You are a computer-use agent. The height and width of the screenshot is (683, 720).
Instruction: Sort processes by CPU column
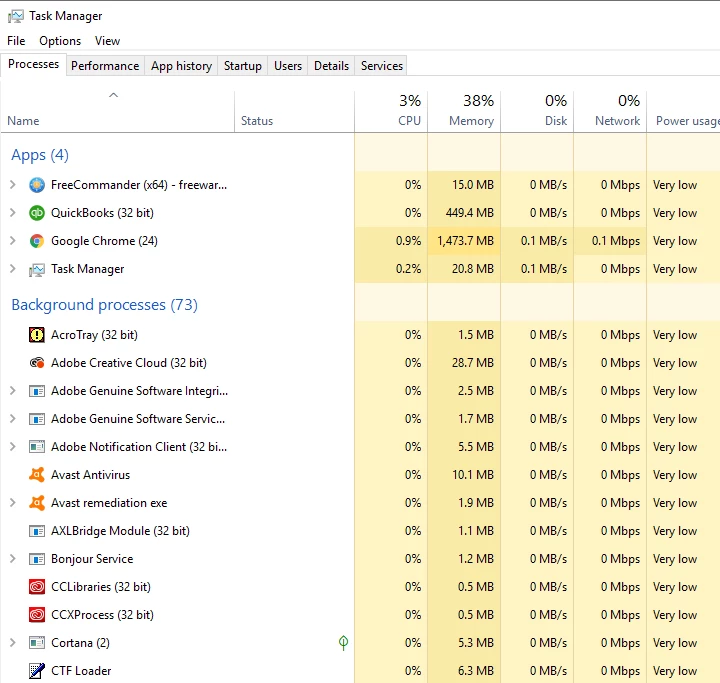coord(391,112)
